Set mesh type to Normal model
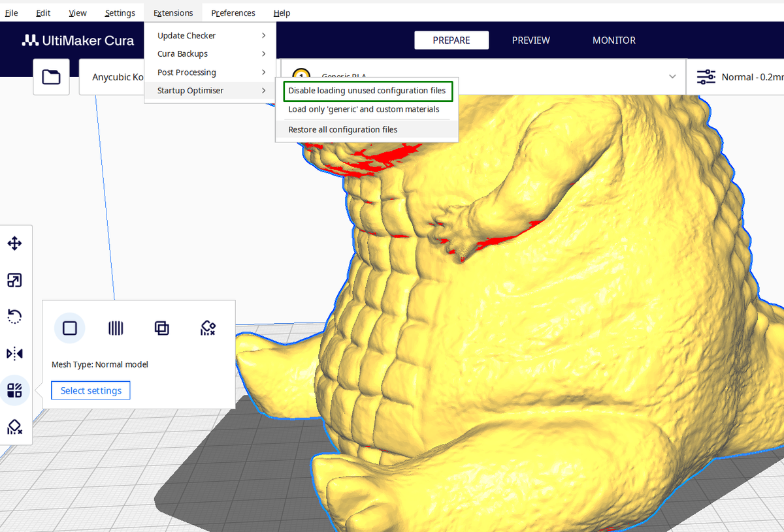This screenshot has height=532, width=784. tap(70, 328)
